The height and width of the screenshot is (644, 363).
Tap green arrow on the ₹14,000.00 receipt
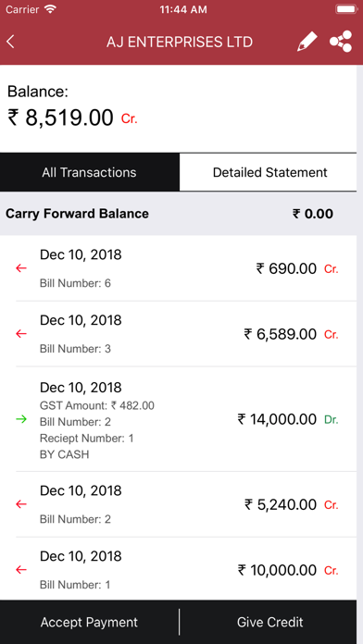pos(21,419)
